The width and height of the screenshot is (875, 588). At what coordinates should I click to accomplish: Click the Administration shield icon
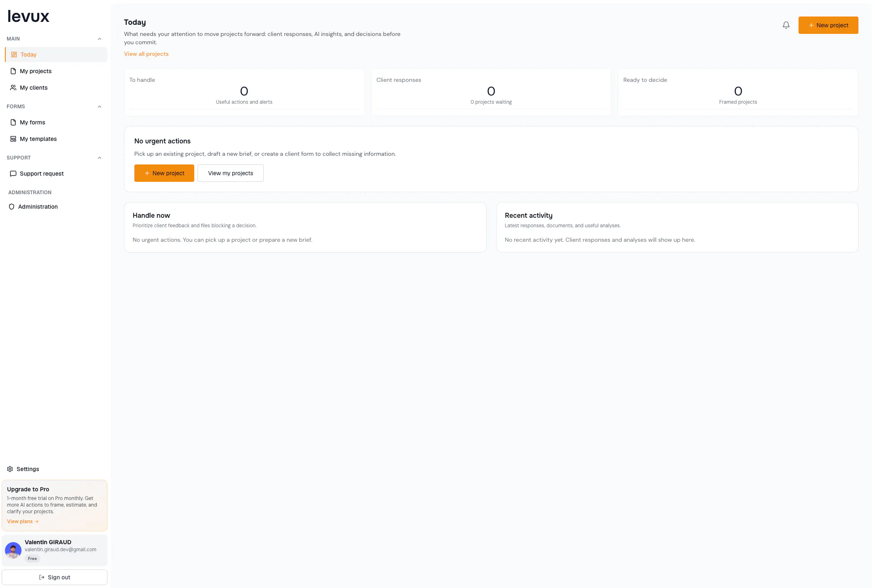12,207
